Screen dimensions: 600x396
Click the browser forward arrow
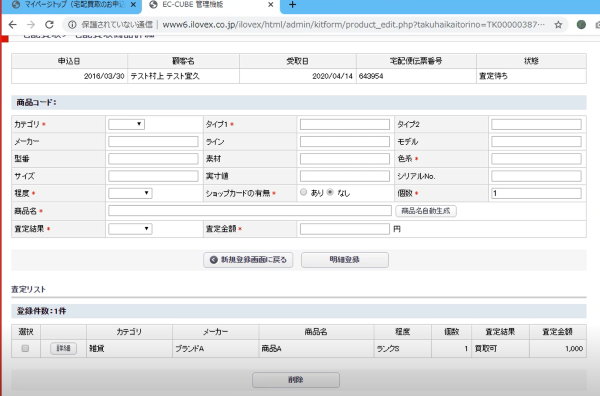[x=31, y=25]
